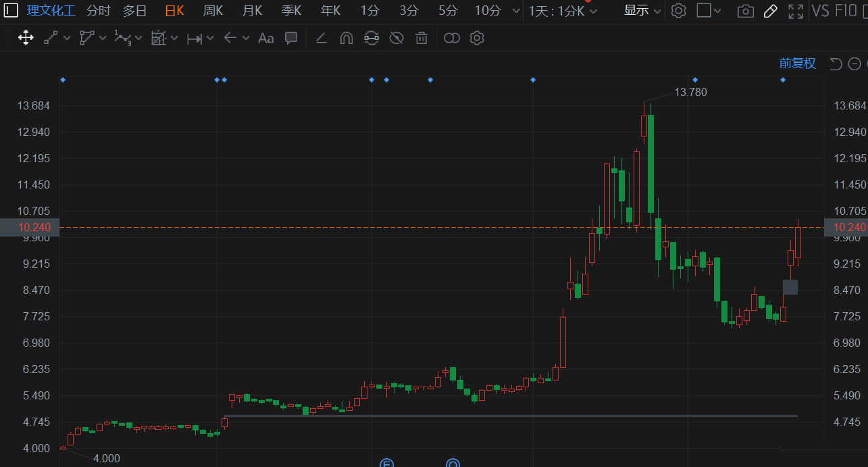The width and height of the screenshot is (868, 467).
Task: Enter fullscreen chart mode
Action: [x=796, y=11]
